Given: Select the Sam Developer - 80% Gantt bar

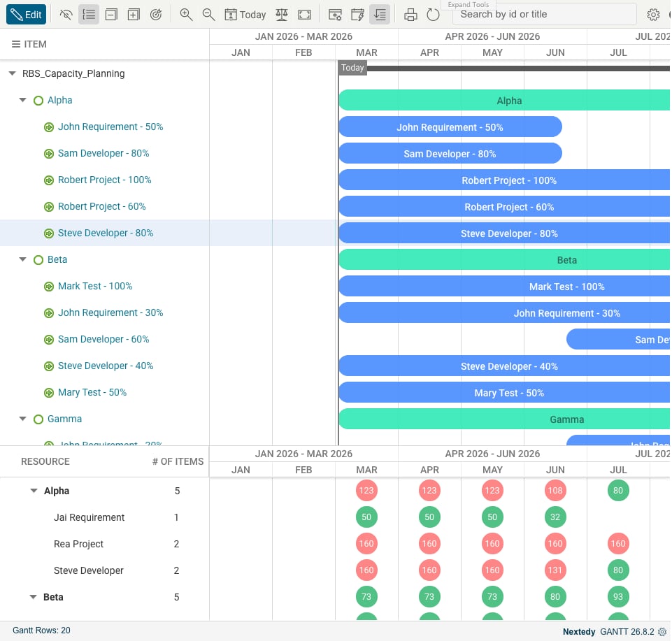Looking at the screenshot, I should pyautogui.click(x=450, y=153).
